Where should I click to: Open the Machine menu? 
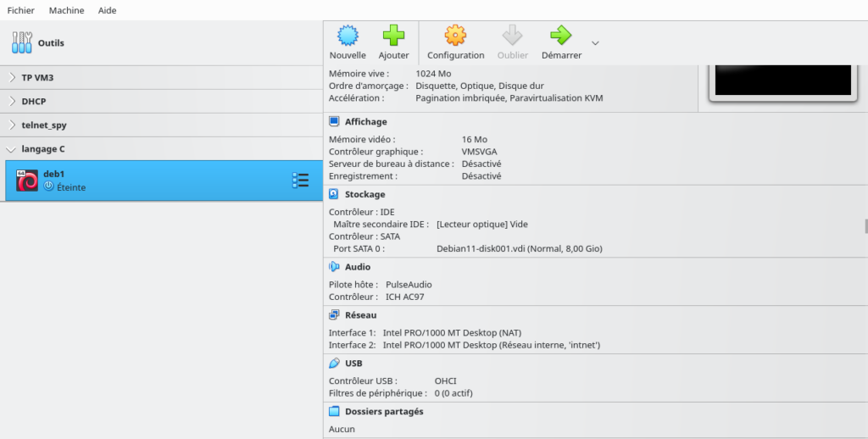[x=66, y=10]
